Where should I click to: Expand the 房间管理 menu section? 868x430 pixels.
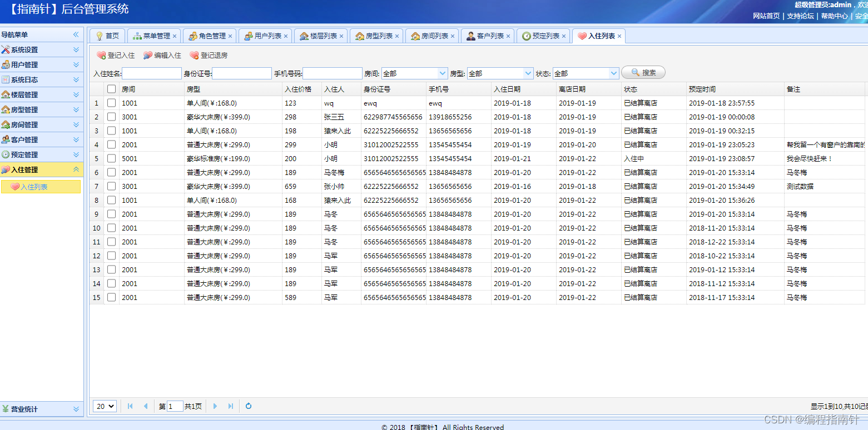point(42,124)
